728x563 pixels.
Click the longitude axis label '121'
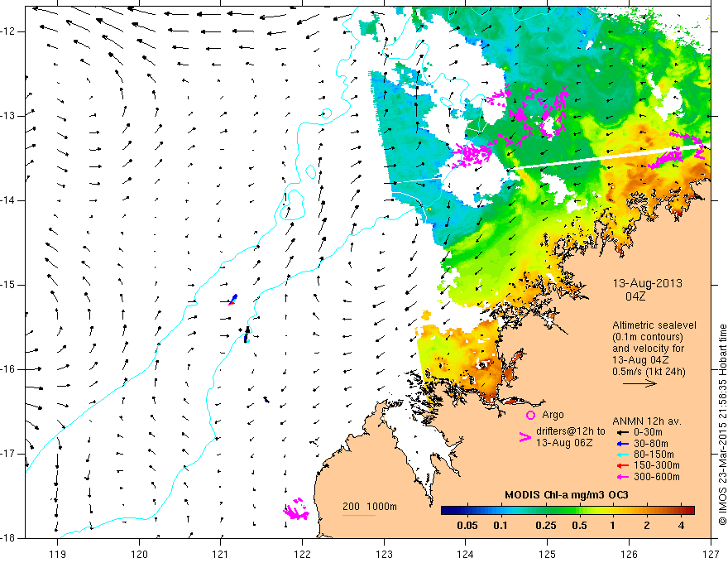click(221, 554)
